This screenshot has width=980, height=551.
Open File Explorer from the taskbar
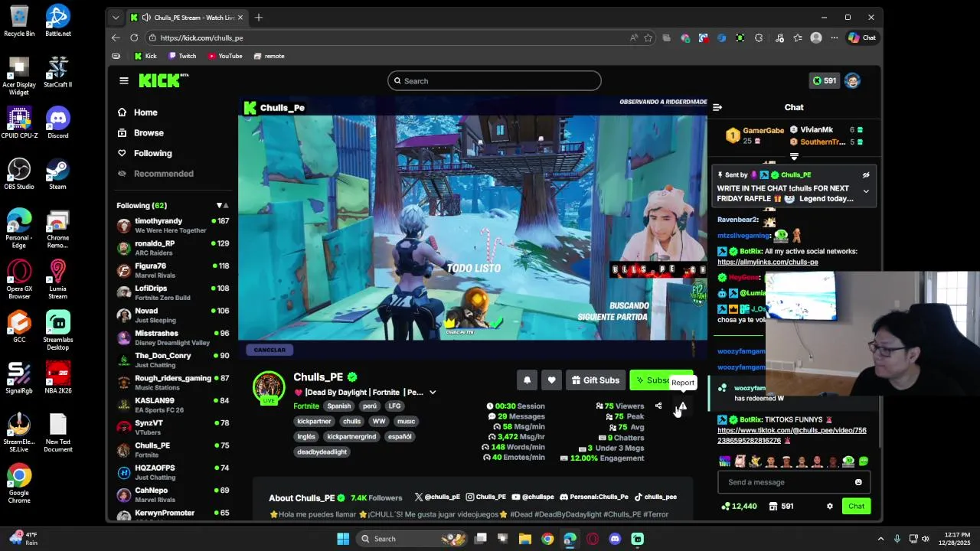tap(525, 539)
